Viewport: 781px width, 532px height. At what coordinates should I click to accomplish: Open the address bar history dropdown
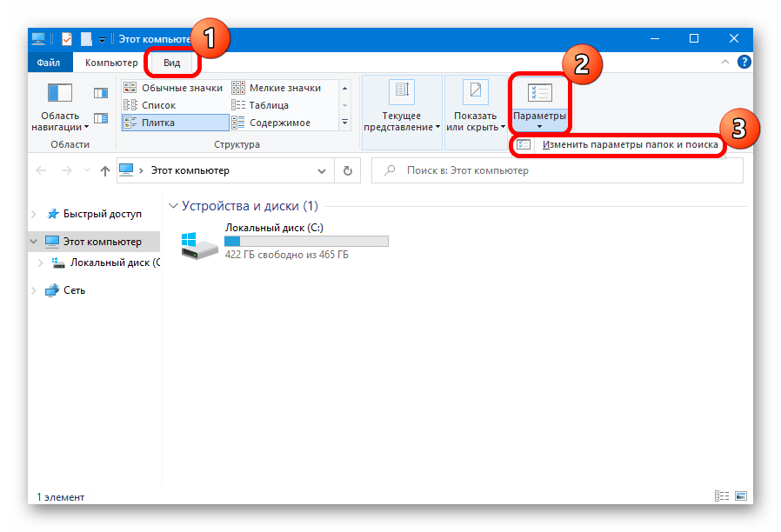[322, 171]
